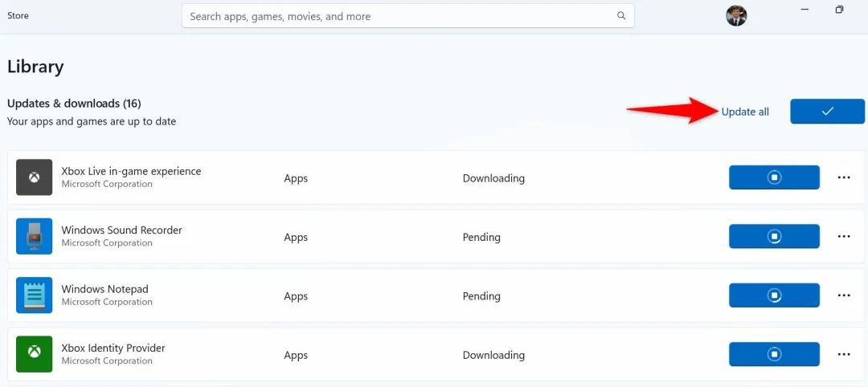Stop the Xbox Live in-game experience download
The height and width of the screenshot is (387, 868).
(774, 177)
